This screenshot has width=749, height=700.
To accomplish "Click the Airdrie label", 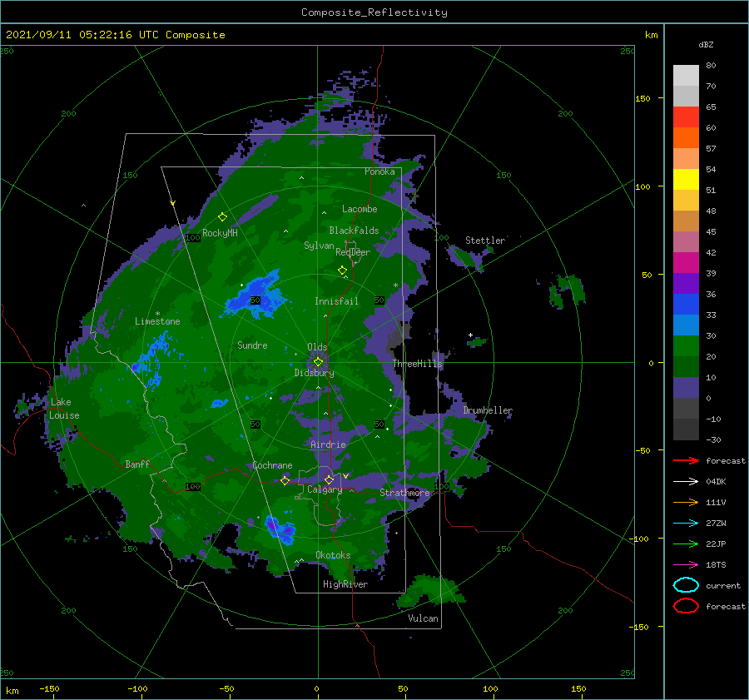I will (x=328, y=444).
